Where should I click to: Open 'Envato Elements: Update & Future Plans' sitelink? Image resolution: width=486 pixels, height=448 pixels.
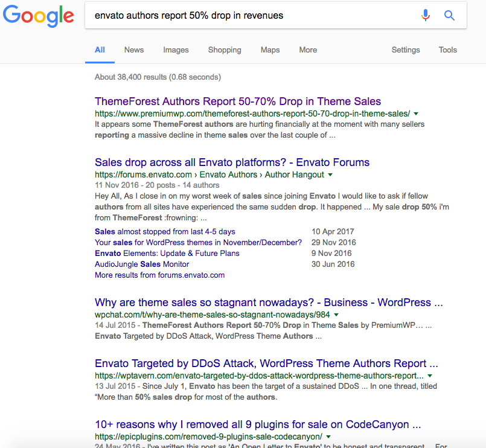pyautogui.click(x=167, y=254)
